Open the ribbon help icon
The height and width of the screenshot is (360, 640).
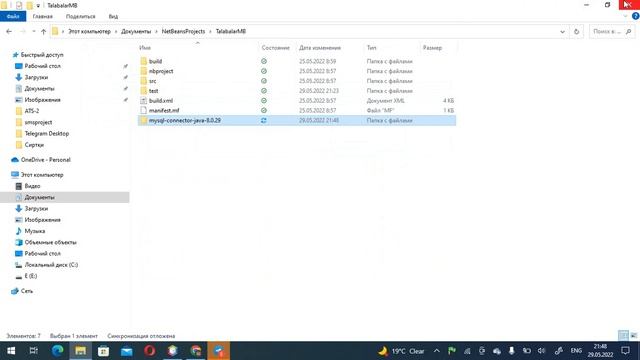click(636, 16)
